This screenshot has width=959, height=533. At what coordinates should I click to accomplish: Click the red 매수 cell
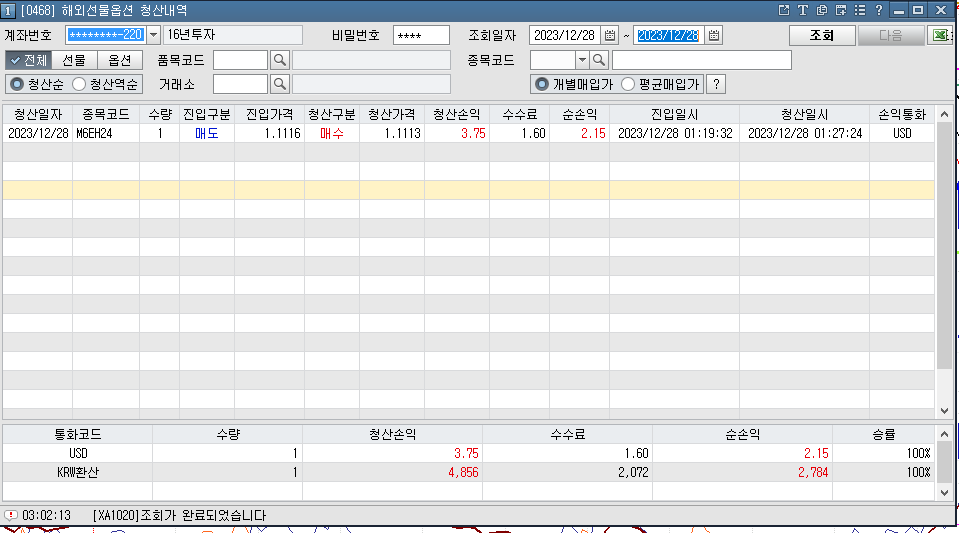pos(331,133)
